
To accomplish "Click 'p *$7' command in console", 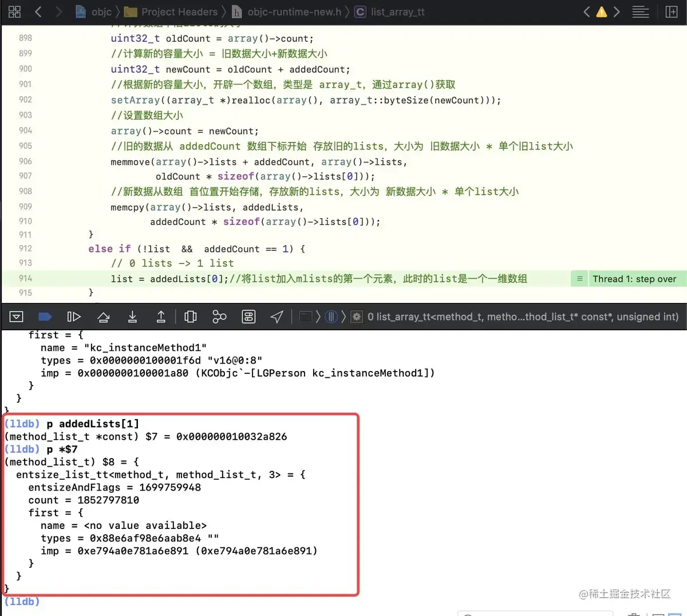I will [62, 449].
